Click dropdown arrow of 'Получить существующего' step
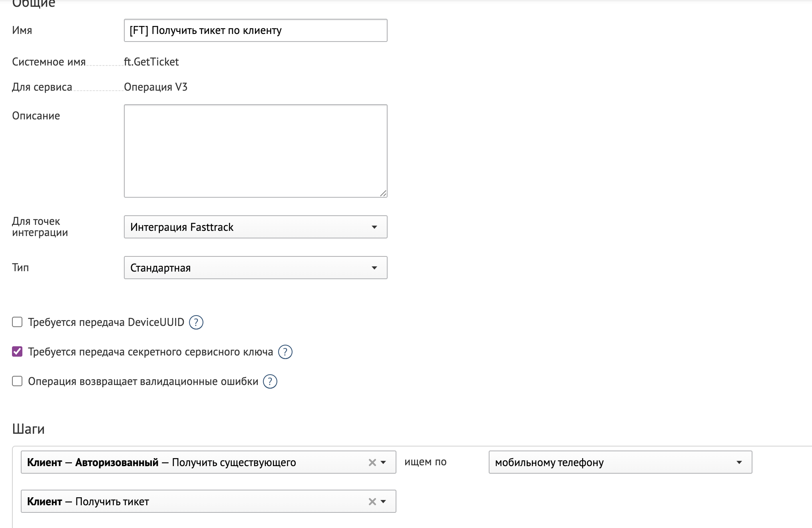This screenshot has height=528, width=812. pyautogui.click(x=384, y=462)
